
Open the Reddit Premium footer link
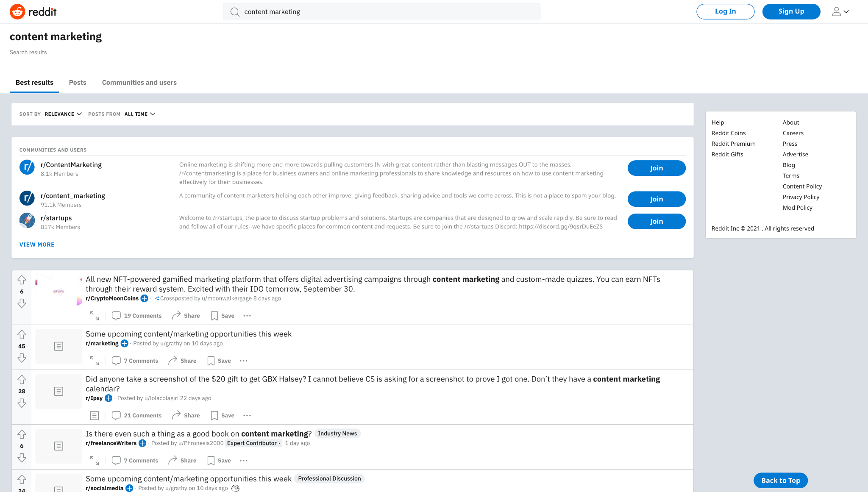[733, 144]
